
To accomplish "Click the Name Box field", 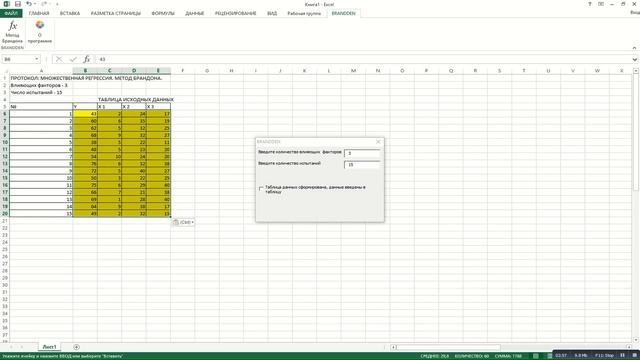I will (18, 59).
